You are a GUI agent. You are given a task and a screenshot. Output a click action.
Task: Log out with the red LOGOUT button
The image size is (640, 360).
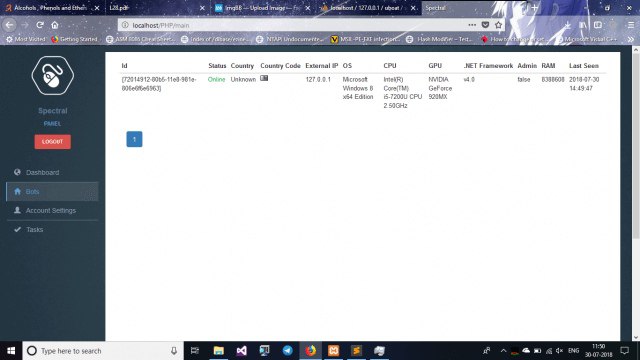(x=53, y=142)
